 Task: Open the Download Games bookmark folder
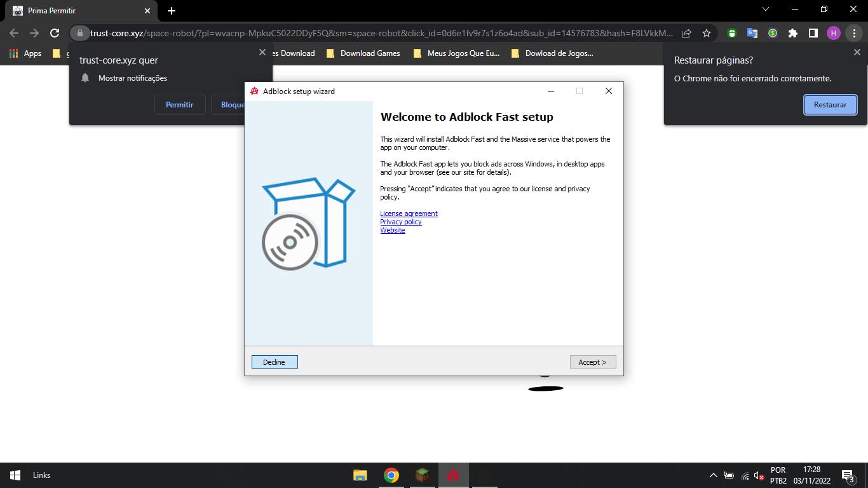click(x=363, y=53)
